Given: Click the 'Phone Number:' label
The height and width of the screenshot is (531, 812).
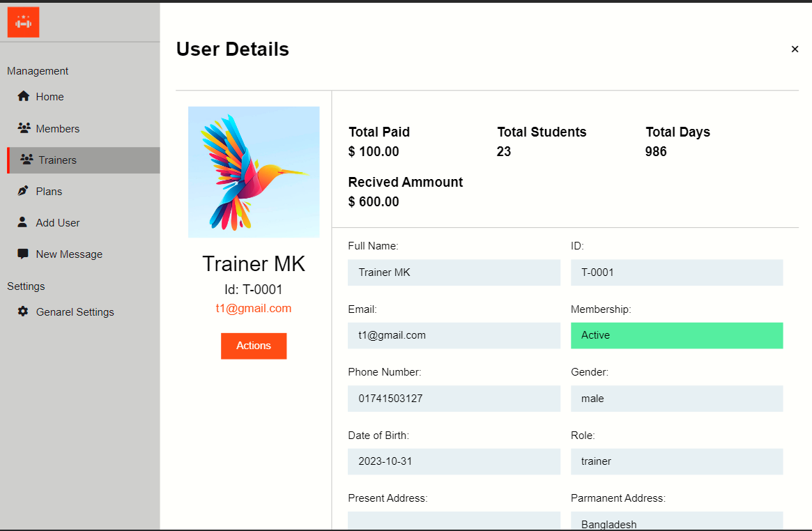Looking at the screenshot, I should [x=385, y=372].
